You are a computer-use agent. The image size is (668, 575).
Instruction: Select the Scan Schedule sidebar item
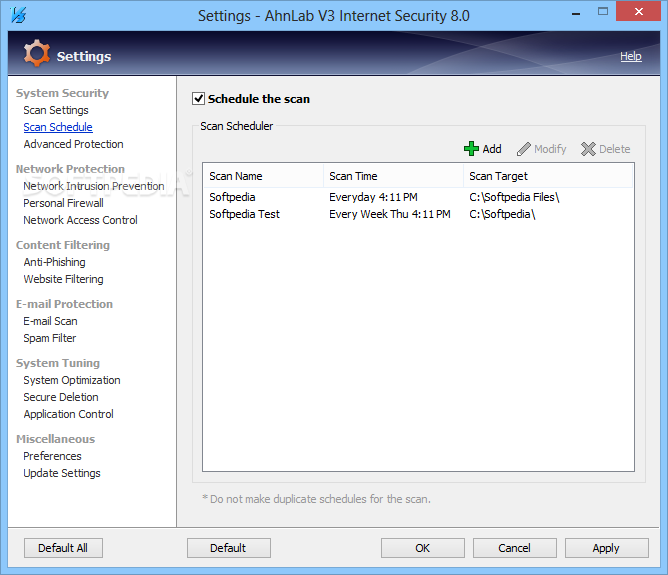(58, 127)
